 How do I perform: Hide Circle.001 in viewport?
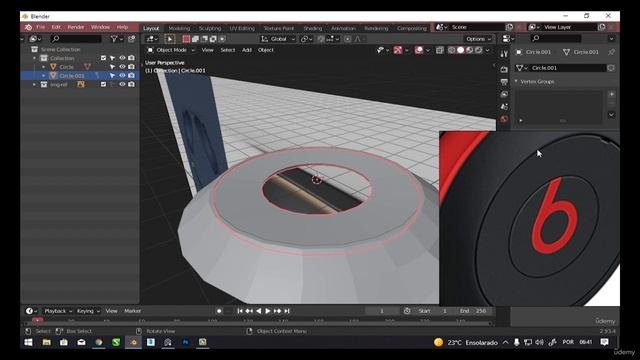[x=122, y=76]
